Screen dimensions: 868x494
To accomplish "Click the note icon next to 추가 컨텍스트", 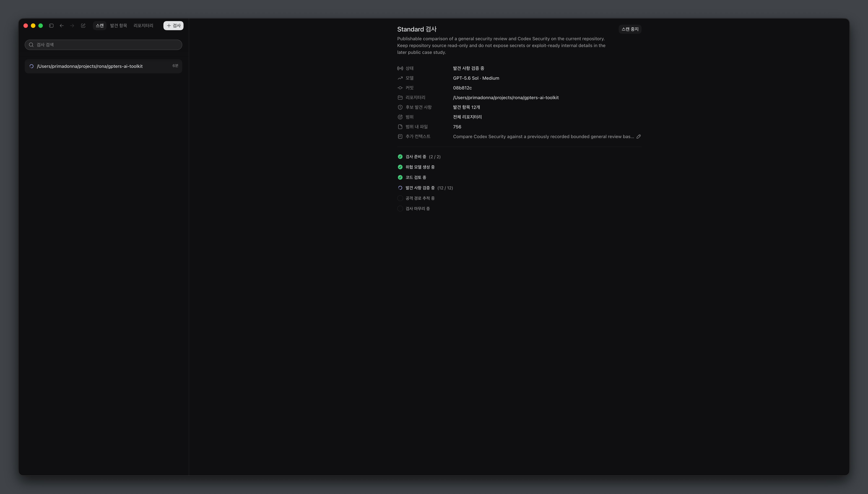I will 400,136.
